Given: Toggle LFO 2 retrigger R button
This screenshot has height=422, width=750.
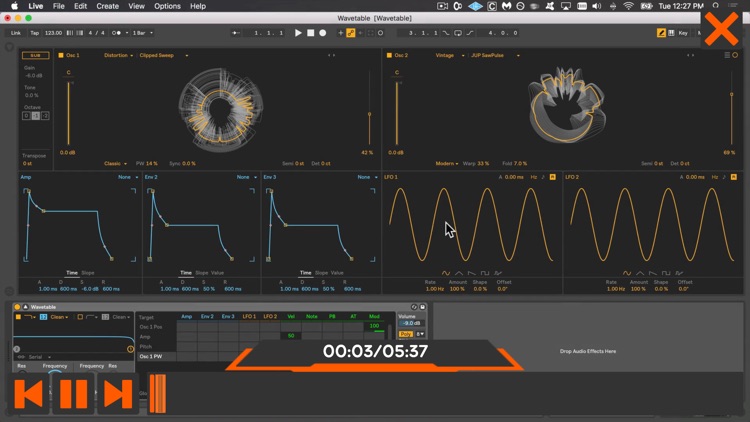Looking at the screenshot, I should click(x=734, y=177).
